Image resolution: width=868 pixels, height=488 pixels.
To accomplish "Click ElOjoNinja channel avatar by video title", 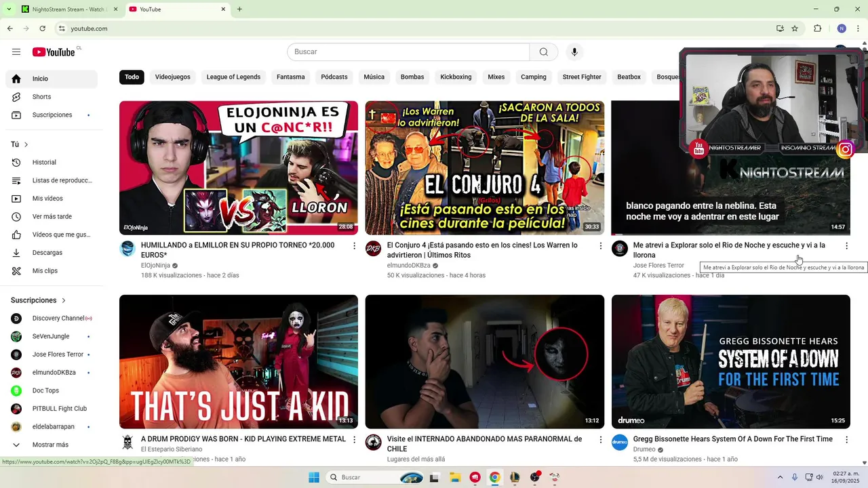I will click(127, 249).
